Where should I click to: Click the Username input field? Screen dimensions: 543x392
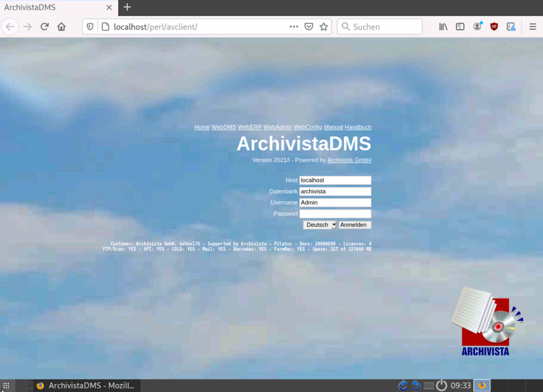(335, 203)
